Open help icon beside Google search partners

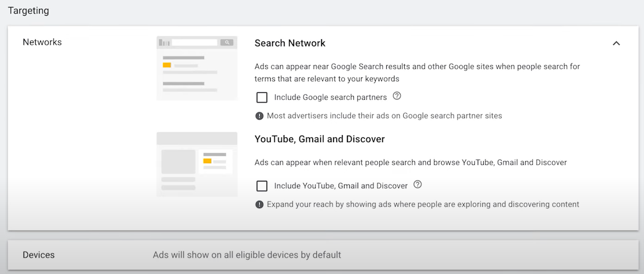click(x=397, y=96)
